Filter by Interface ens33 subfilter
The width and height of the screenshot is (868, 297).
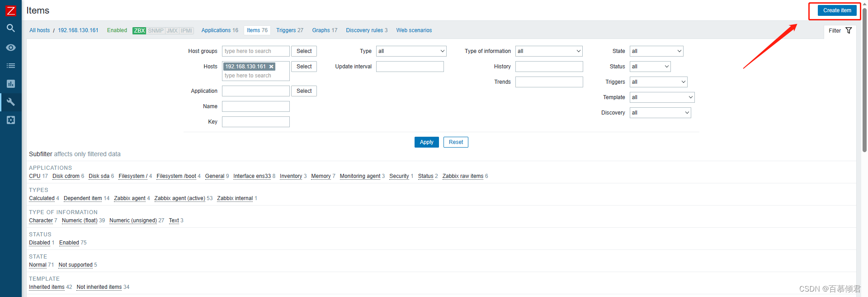(252, 176)
